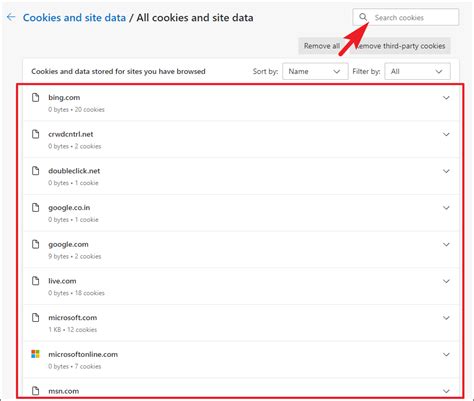Select the live.com site name
The height and width of the screenshot is (401, 474).
coord(62,281)
